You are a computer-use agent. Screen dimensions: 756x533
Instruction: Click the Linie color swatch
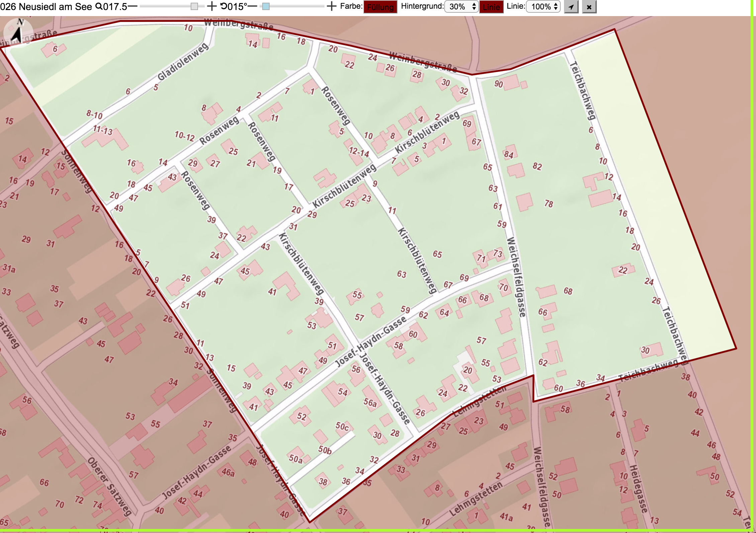pos(491,7)
